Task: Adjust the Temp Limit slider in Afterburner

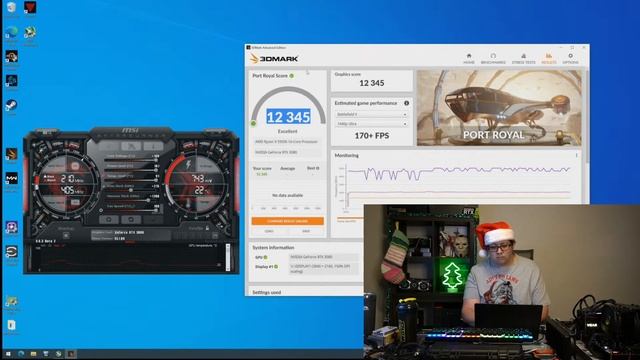Action: [x=131, y=179]
